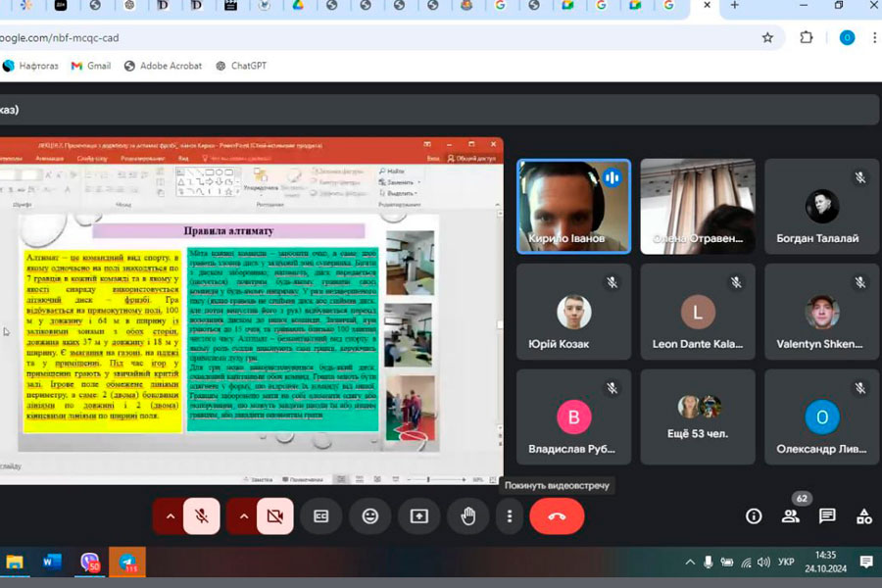Viewport: 882px width, 588px height.
Task: Click the Олександр Лив... participant tile
Action: tap(822, 416)
